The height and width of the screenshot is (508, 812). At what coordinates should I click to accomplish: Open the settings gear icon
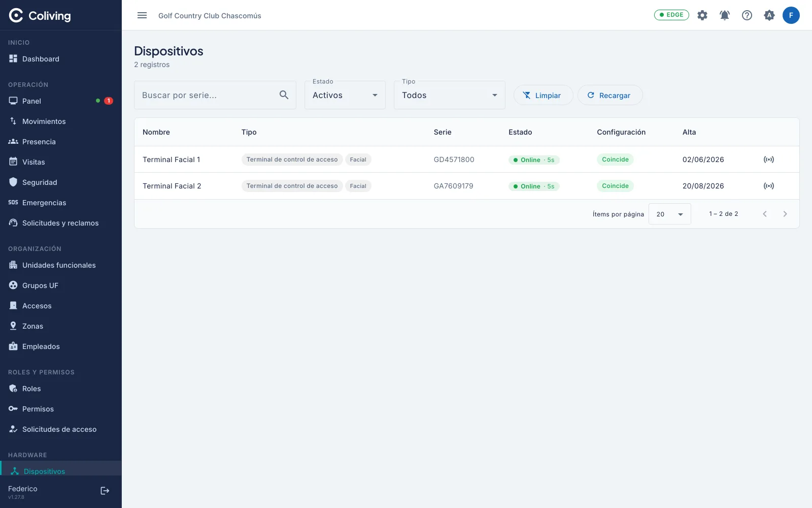tap(702, 15)
